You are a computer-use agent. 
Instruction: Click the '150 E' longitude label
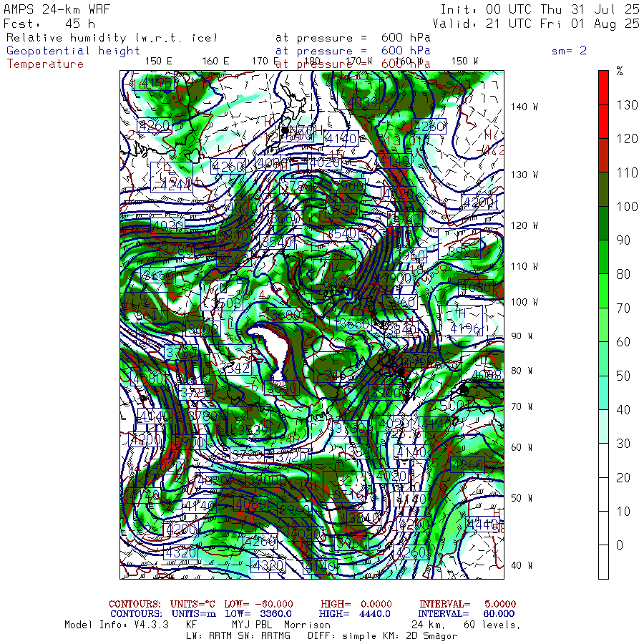[159, 61]
